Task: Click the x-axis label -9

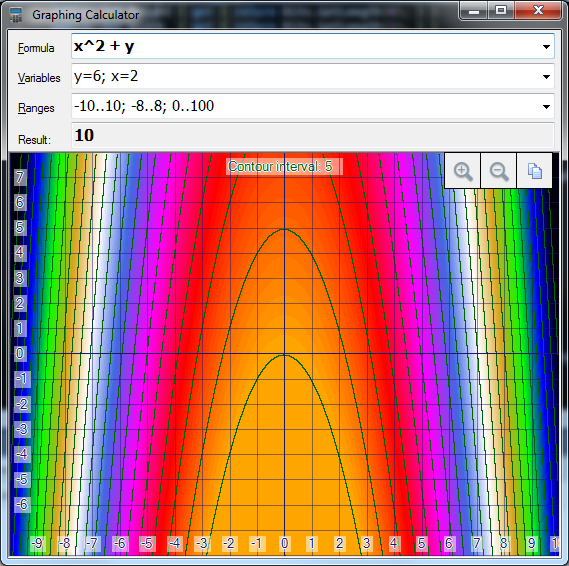Action: pos(37,543)
